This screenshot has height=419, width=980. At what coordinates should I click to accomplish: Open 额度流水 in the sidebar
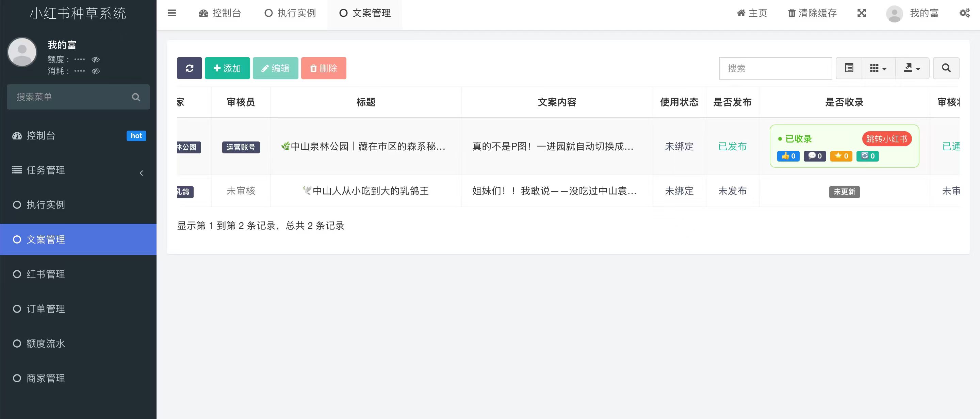coord(78,343)
